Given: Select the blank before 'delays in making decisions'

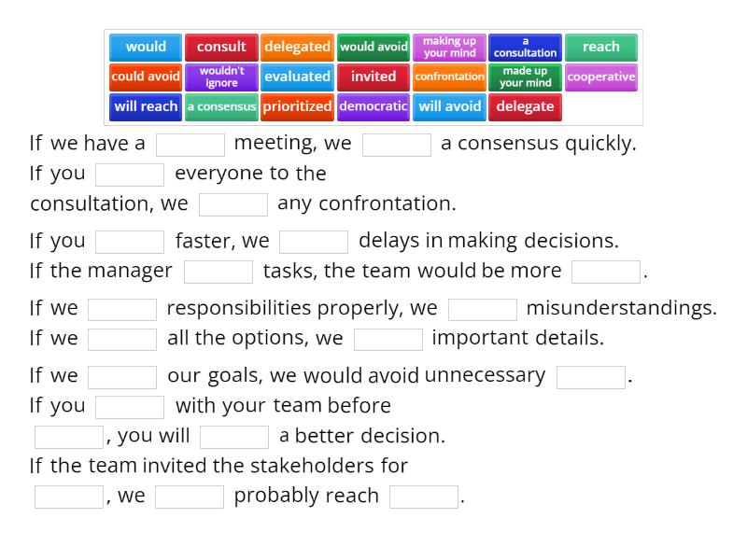Looking at the screenshot, I should click(314, 242).
